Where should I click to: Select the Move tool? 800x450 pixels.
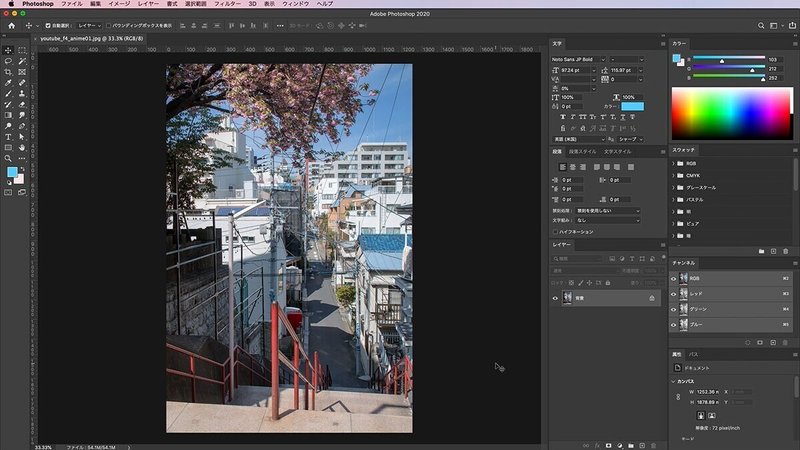point(8,50)
